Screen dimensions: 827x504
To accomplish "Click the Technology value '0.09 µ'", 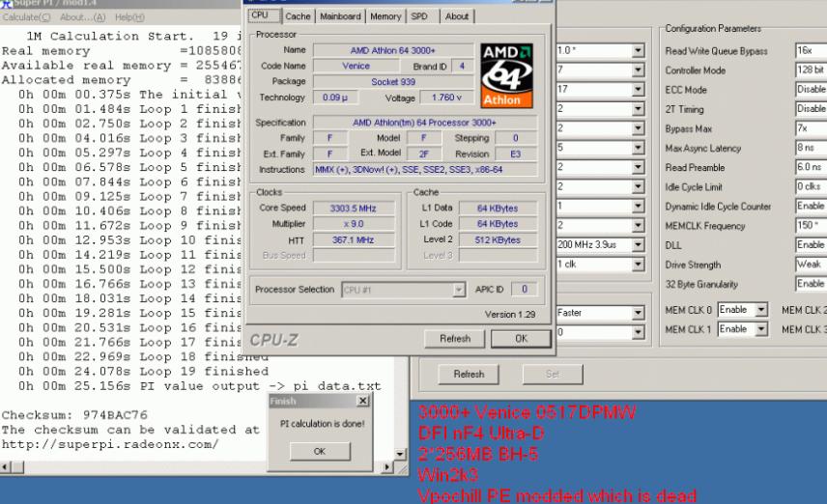I will (x=335, y=98).
